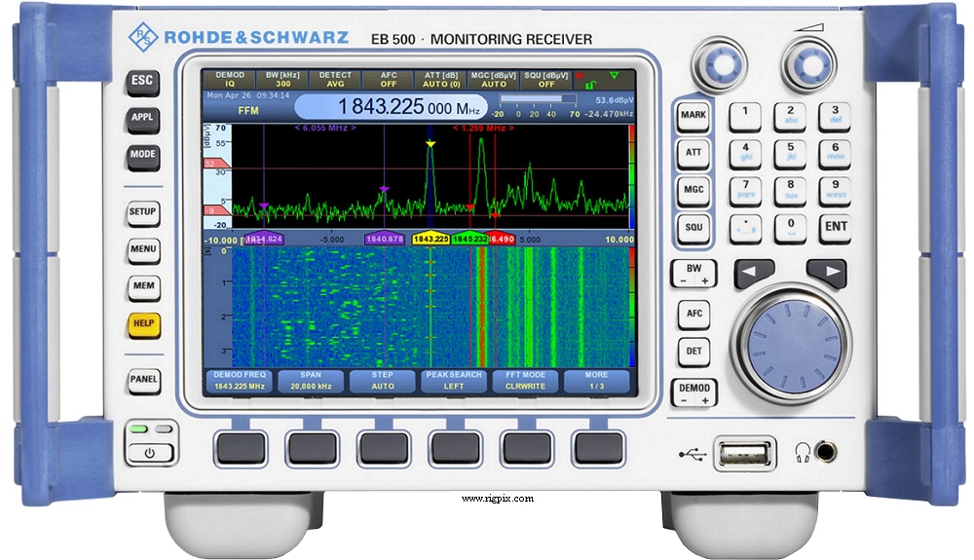Click the 1843.225 000 MHz frequency field
Screen dimensions: 974x560
coord(392,107)
